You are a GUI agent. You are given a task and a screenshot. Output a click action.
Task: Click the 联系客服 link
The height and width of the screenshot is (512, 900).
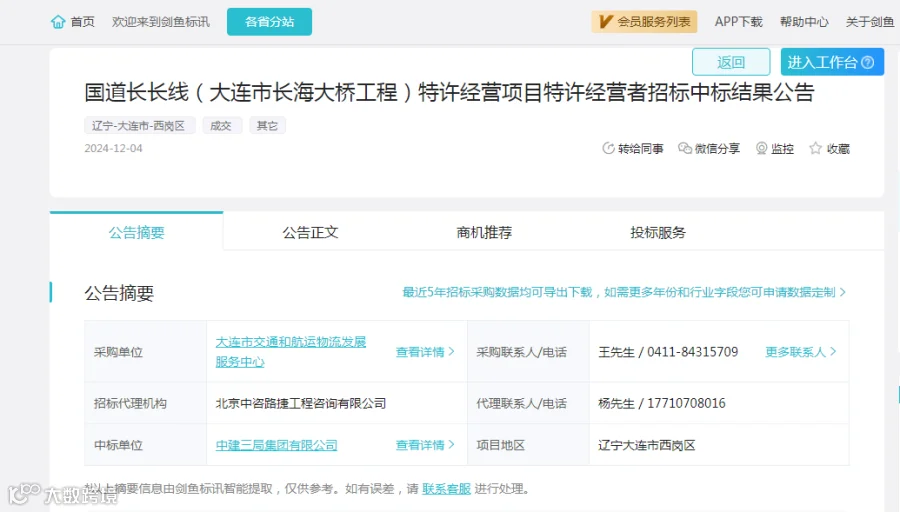click(x=446, y=488)
